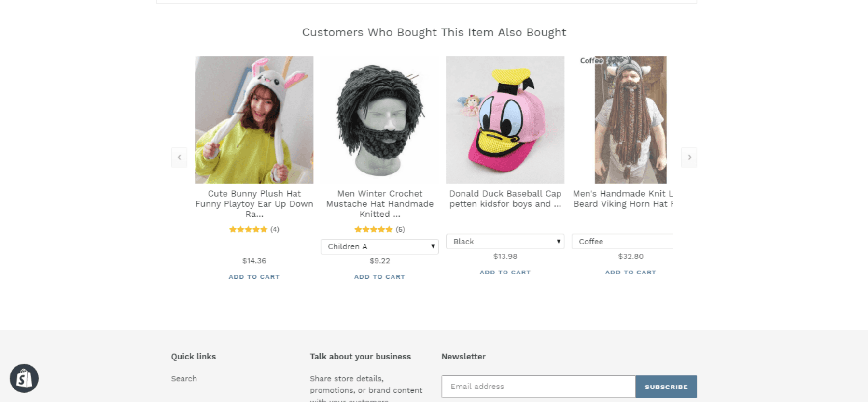868x402 pixels.
Task: Open the Search quick link
Action: click(184, 379)
